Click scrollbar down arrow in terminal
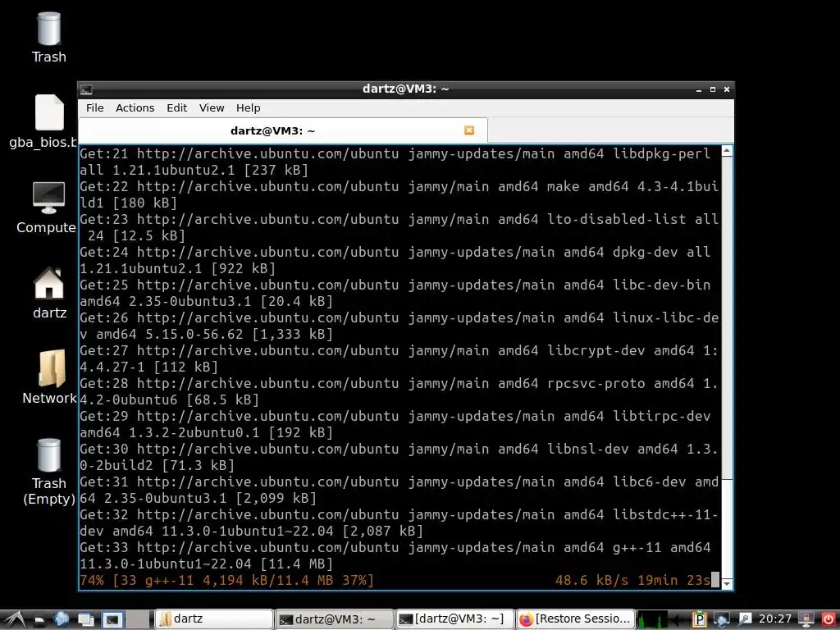Screen dimensions: 840x630 coord(727,583)
